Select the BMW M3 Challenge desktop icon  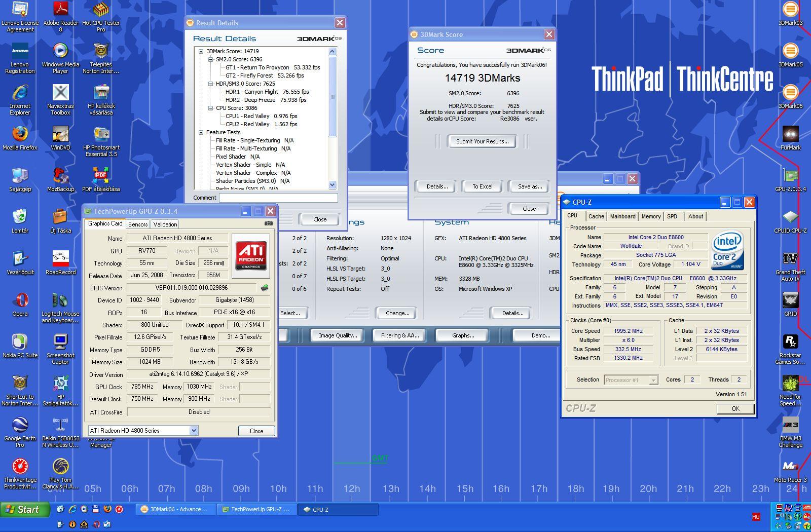790,433
